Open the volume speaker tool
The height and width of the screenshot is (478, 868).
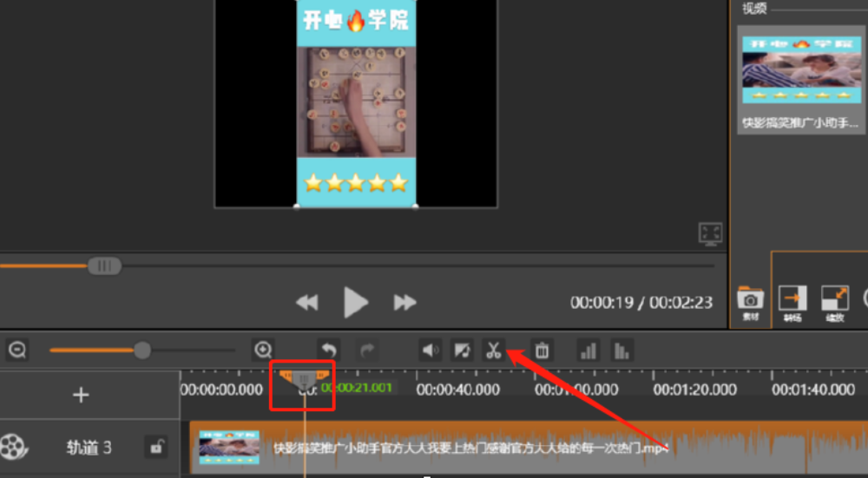(431, 350)
